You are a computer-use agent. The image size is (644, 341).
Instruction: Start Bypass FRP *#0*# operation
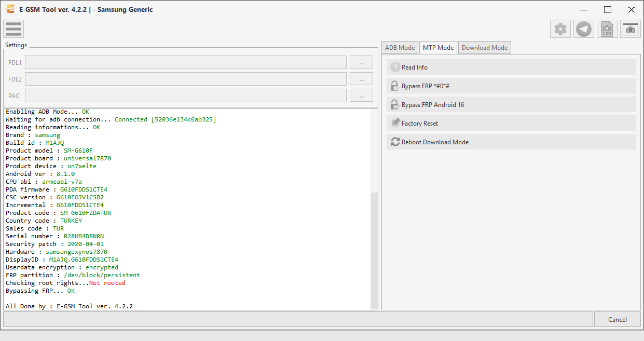point(511,86)
